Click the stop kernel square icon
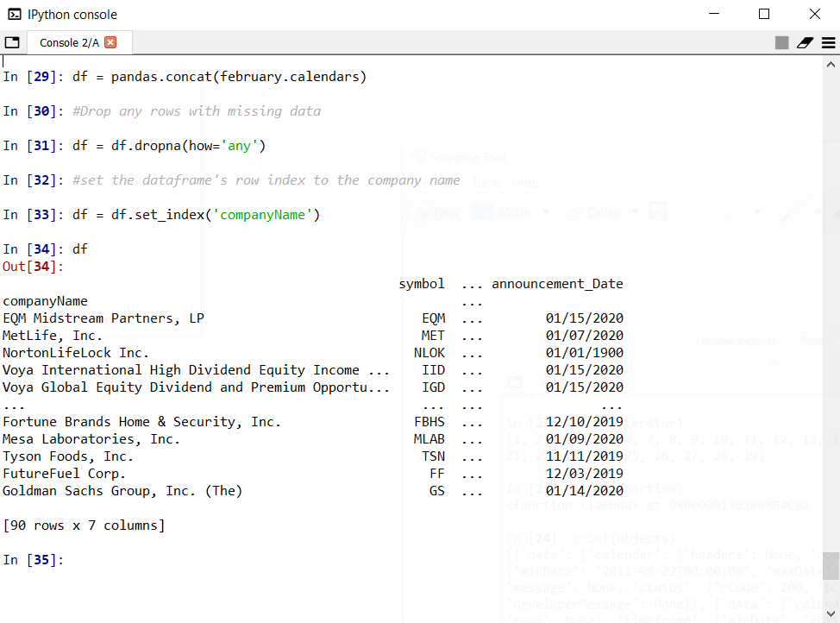This screenshot has height=623, width=840. [781, 43]
